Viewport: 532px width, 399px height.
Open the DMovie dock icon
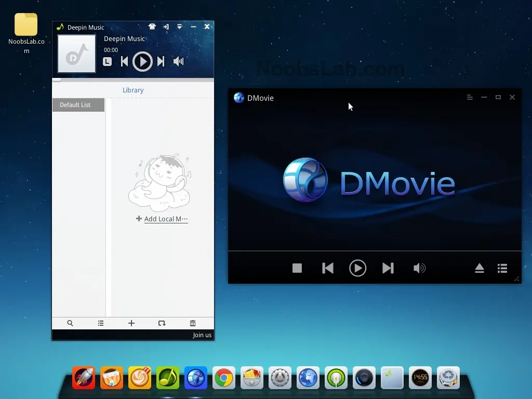click(x=196, y=377)
